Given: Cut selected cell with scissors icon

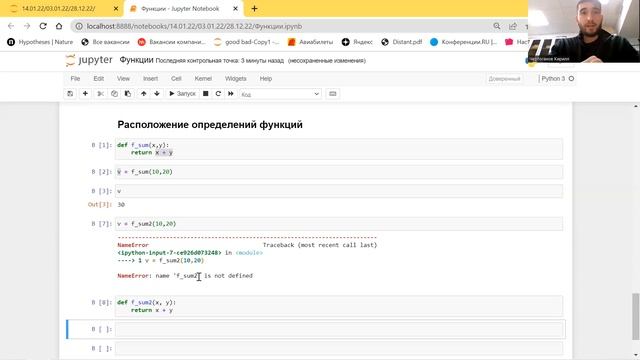Looking at the screenshot, I should click(100, 94).
